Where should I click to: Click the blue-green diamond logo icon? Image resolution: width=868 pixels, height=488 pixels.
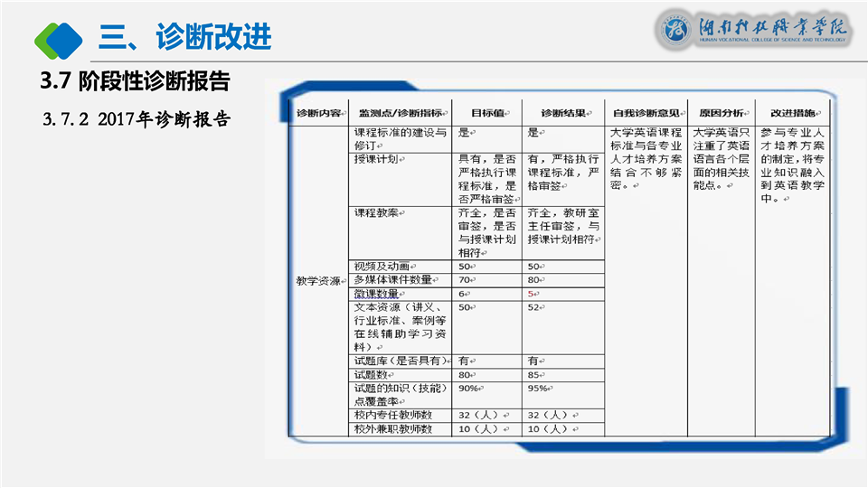click(58, 38)
